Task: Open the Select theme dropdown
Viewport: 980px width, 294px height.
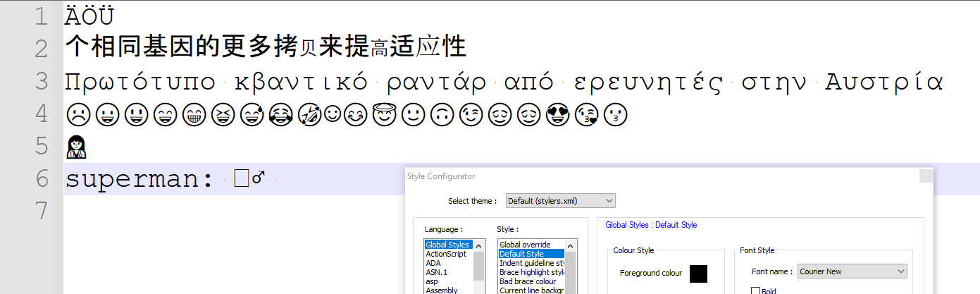Action: (560, 201)
